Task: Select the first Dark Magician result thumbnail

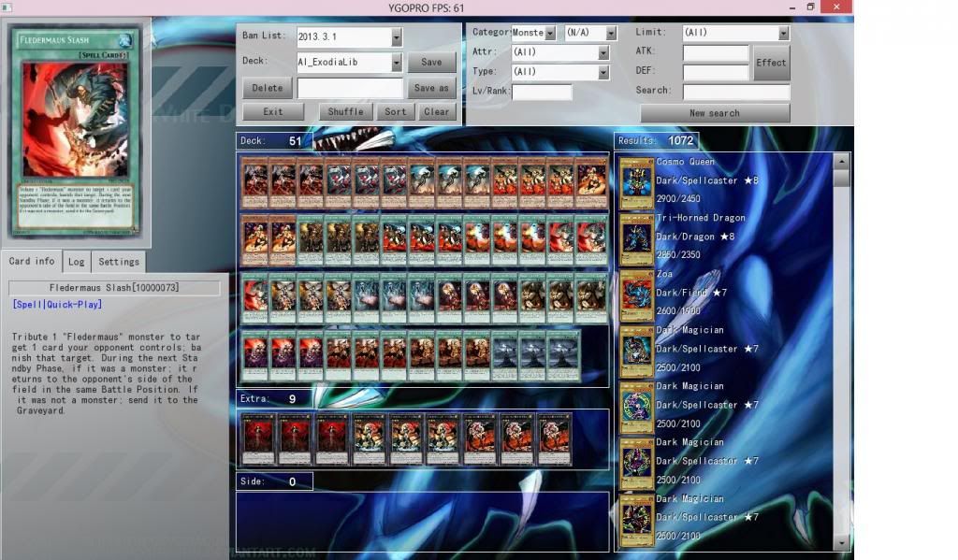Action: tap(636, 352)
